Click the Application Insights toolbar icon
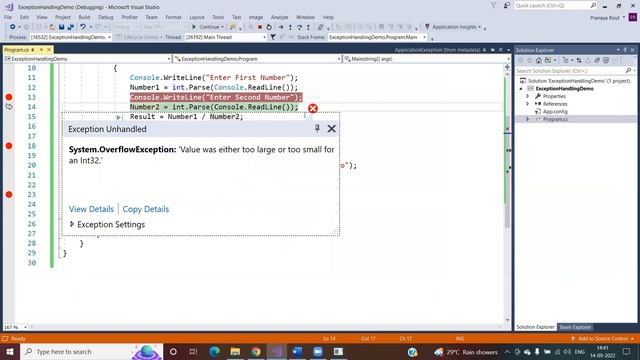 click(x=427, y=27)
